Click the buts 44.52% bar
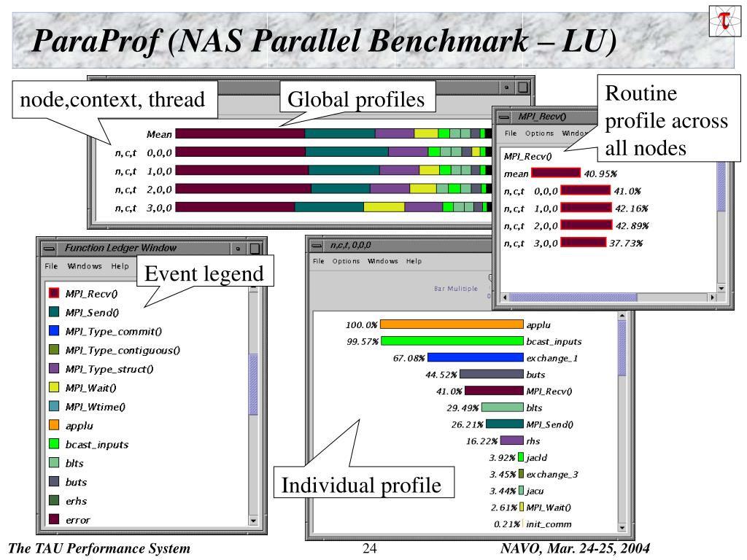The height and width of the screenshot is (560, 747). click(x=491, y=374)
